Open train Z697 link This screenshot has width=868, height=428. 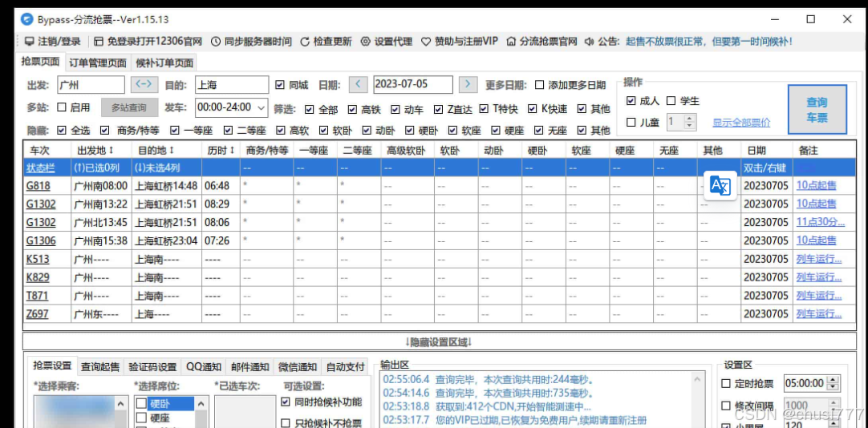(x=37, y=314)
